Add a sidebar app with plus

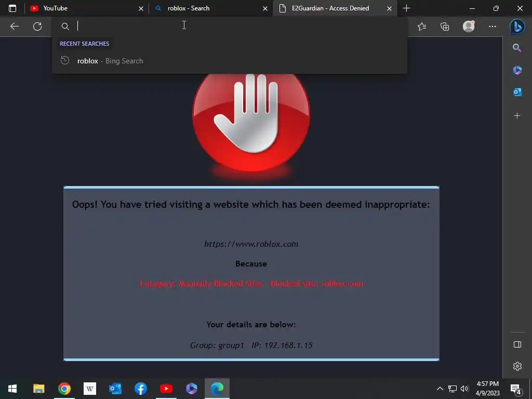pyautogui.click(x=517, y=116)
